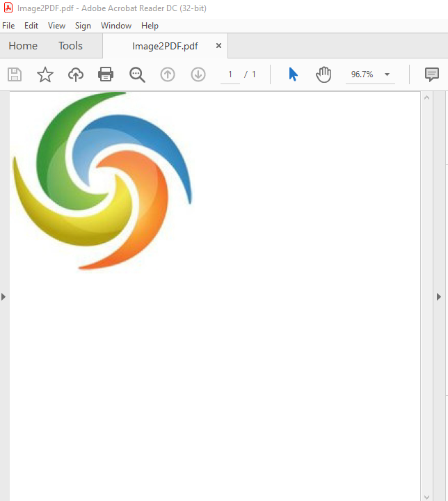Go to the Home tab
The width and height of the screenshot is (448, 501).
click(23, 46)
